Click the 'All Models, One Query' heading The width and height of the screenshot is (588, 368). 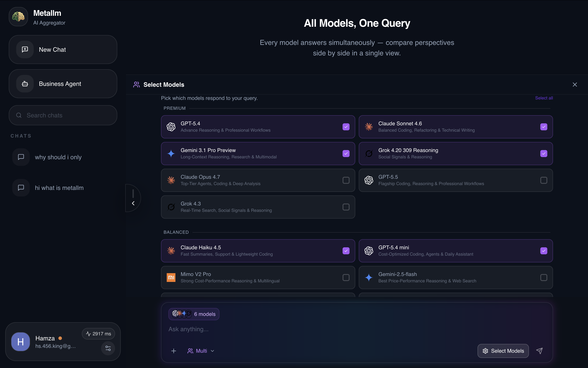tap(357, 23)
